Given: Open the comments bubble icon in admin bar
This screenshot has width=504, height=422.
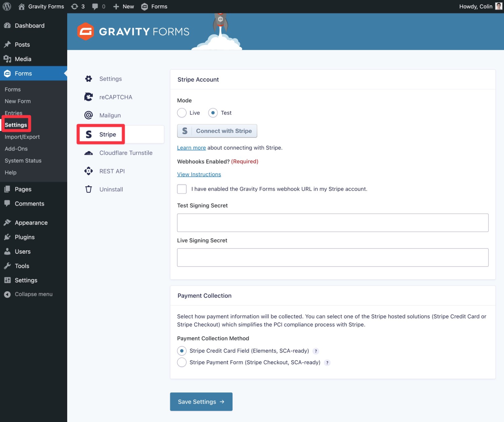Looking at the screenshot, I should pyautogui.click(x=95, y=7).
